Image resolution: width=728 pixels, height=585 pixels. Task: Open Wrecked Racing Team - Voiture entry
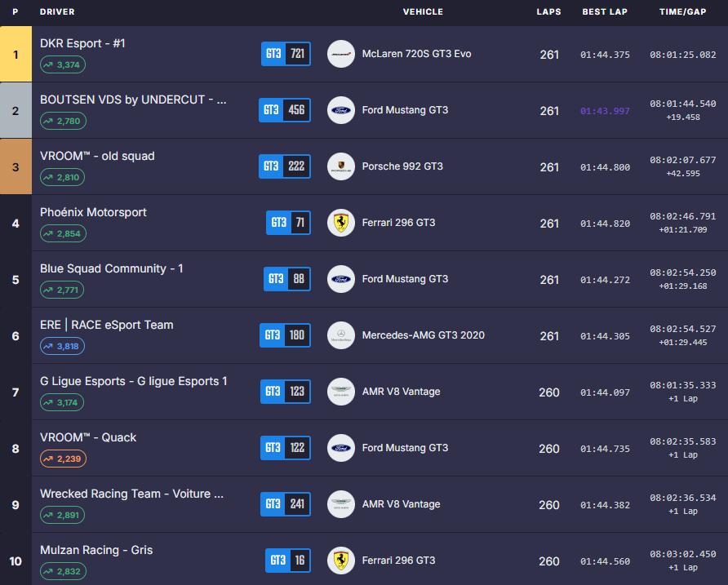point(132,494)
